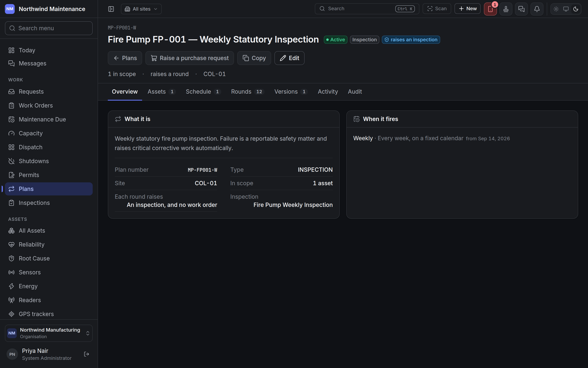
Task: Open Messages in sidebar
Action: click(x=49, y=63)
